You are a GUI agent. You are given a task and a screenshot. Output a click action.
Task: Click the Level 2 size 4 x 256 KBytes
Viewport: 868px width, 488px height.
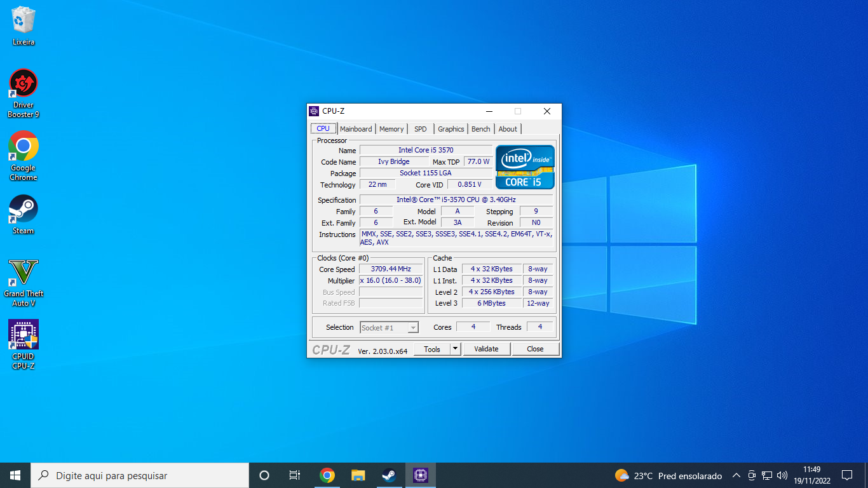[x=491, y=292]
